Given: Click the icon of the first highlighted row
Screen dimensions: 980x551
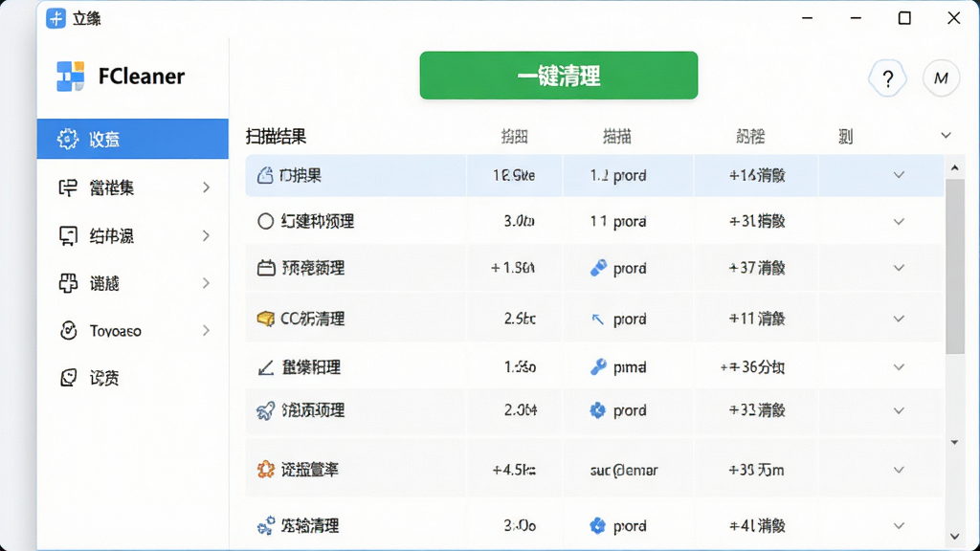Looking at the screenshot, I should 265,176.
